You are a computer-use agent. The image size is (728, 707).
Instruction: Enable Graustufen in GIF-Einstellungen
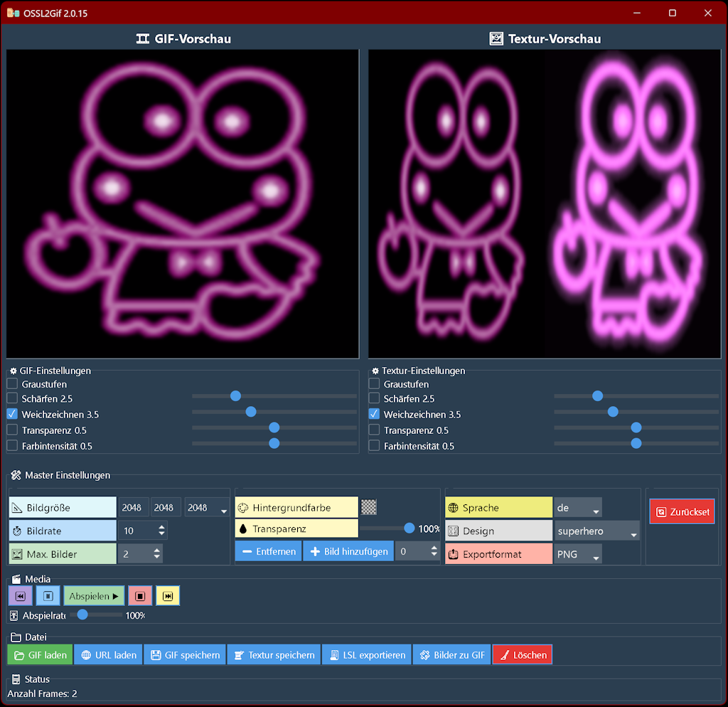12,384
